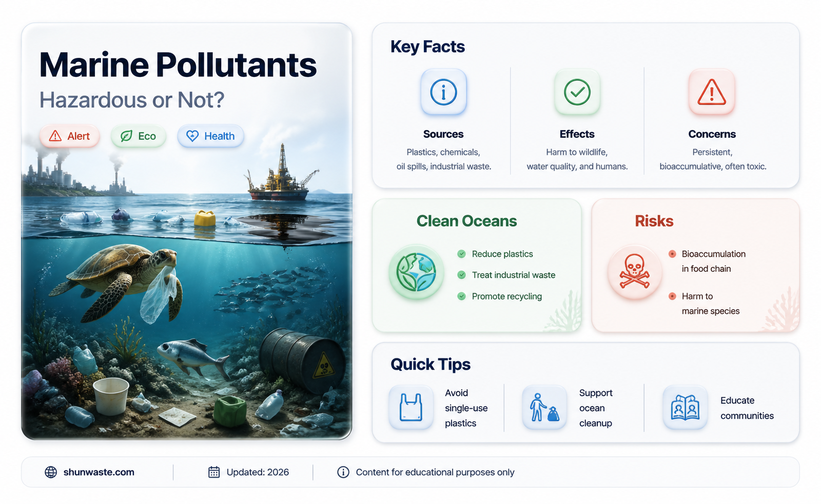
Task: Click the green check beside Treat industrial waste
Action: [x=462, y=275]
